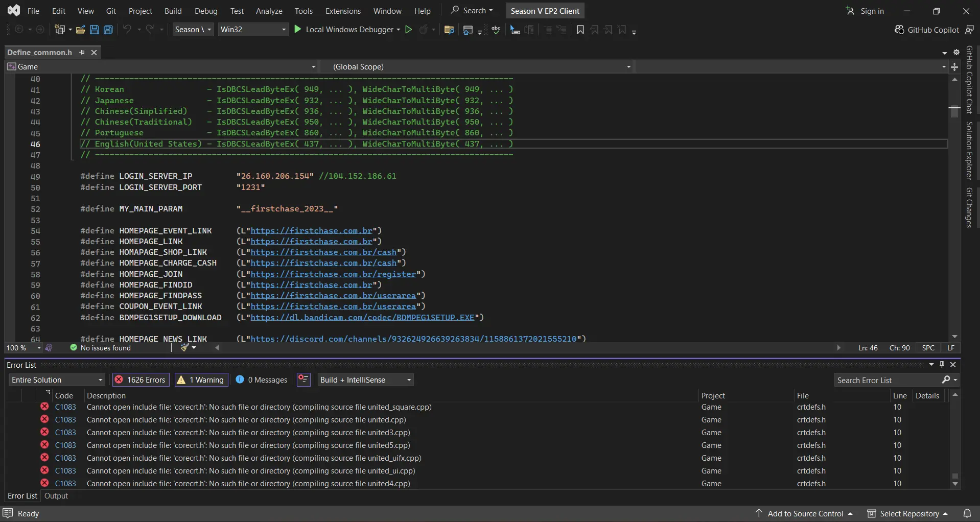
Task: Click the editor vertical scrollbar thumb
Action: tap(954, 112)
